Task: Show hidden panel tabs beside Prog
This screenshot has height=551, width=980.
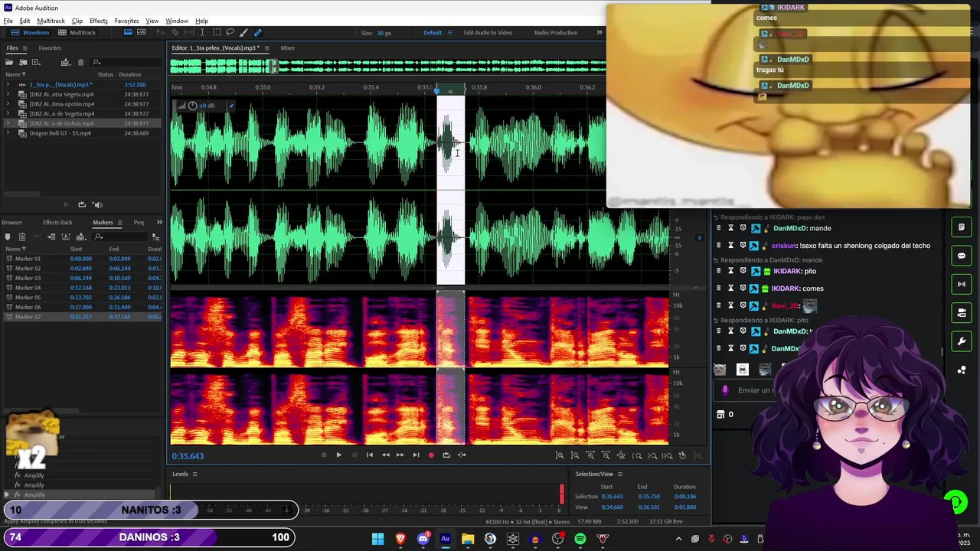Action: pos(159,223)
